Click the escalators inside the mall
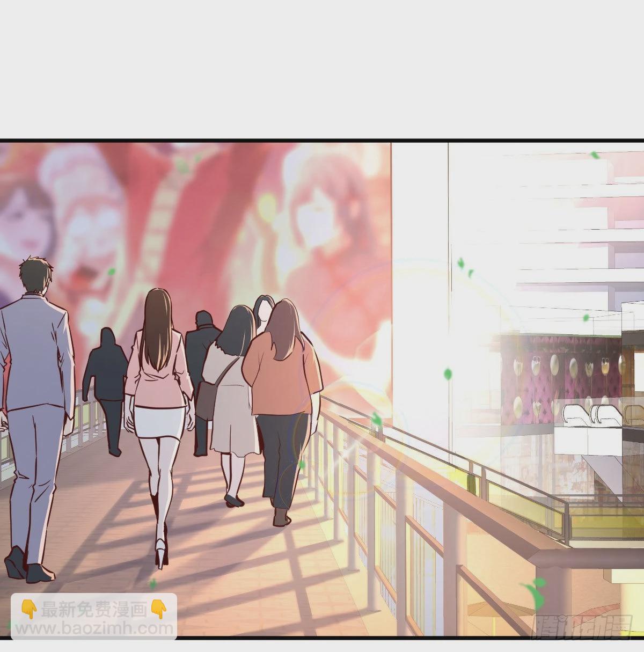The width and height of the screenshot is (644, 652). pos(596,416)
